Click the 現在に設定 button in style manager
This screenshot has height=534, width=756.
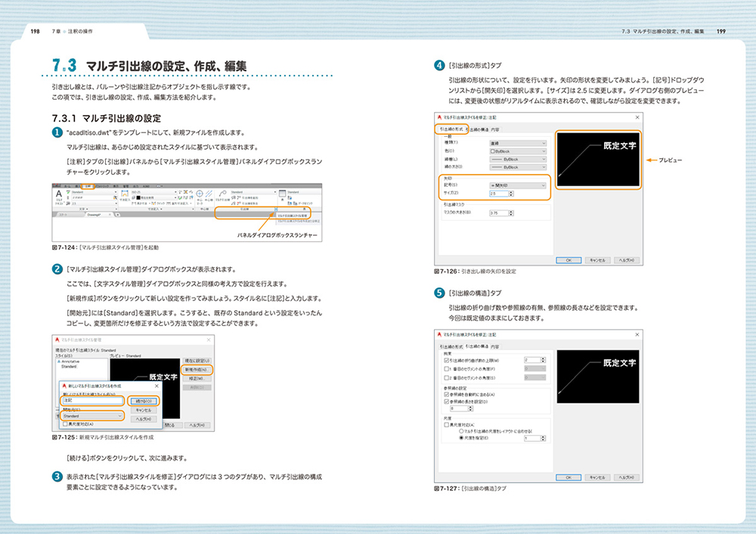pyautogui.click(x=197, y=361)
